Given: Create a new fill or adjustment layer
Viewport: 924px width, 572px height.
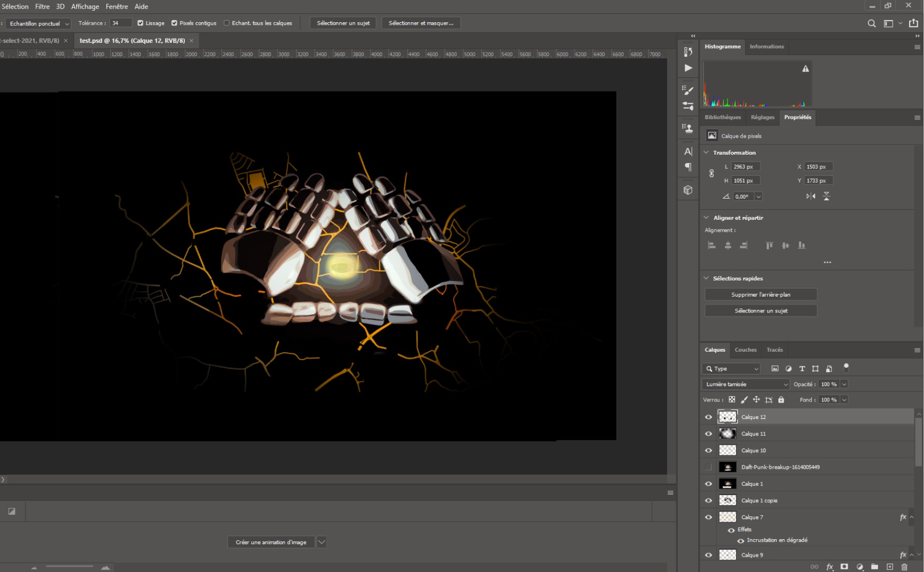Looking at the screenshot, I should click(x=859, y=567).
